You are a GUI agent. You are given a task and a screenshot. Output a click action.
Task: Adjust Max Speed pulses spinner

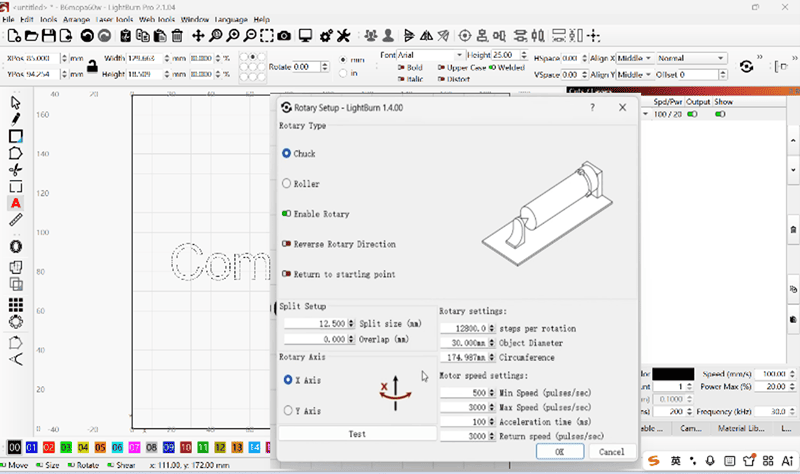click(x=492, y=407)
